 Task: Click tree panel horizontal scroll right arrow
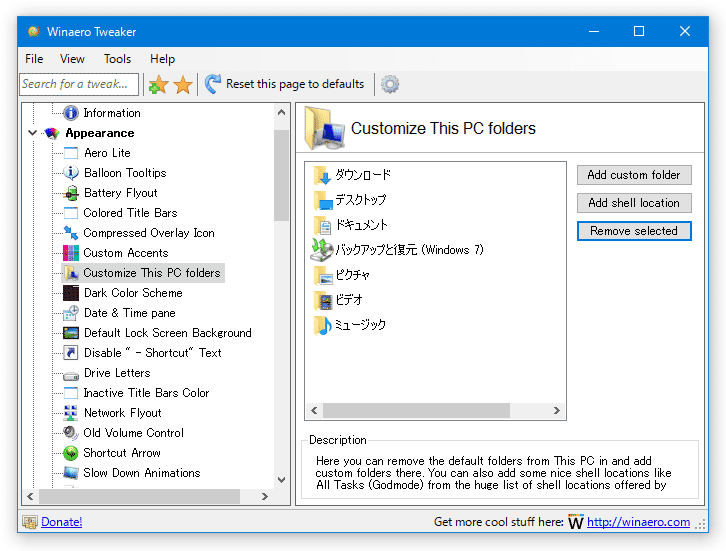[264, 496]
